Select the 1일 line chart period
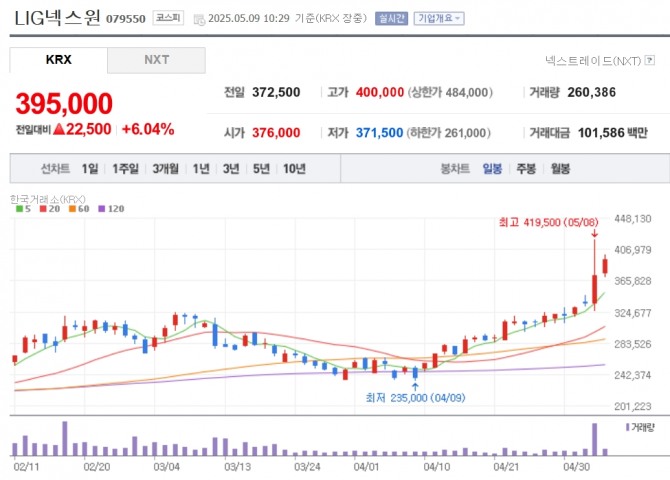The width and height of the screenshot is (670, 480). point(90,169)
